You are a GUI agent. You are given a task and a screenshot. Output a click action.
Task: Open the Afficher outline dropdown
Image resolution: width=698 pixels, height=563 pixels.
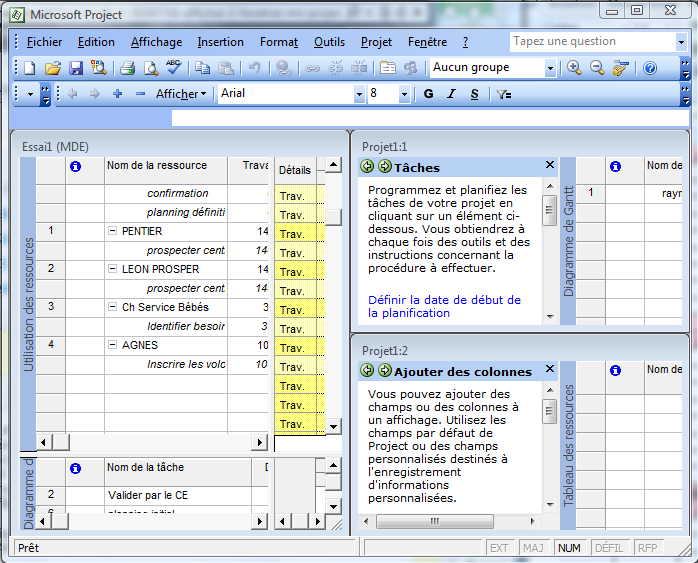[181, 94]
